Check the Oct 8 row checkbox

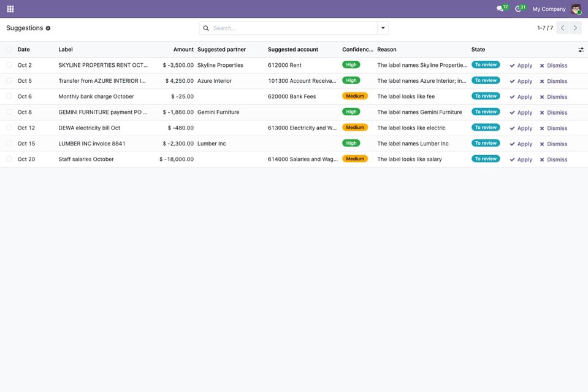tap(9, 112)
